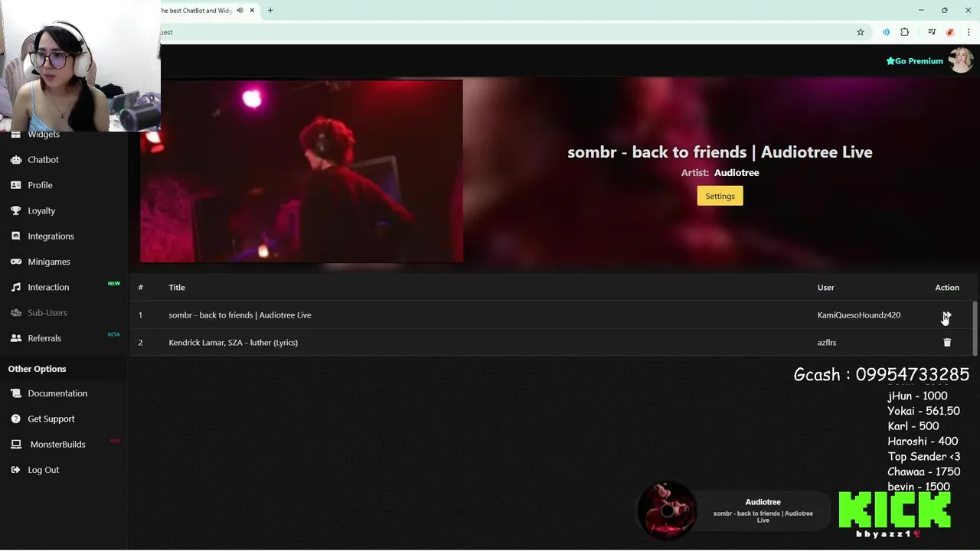This screenshot has height=551, width=980.
Task: Open the Documentation link
Action: (x=57, y=393)
